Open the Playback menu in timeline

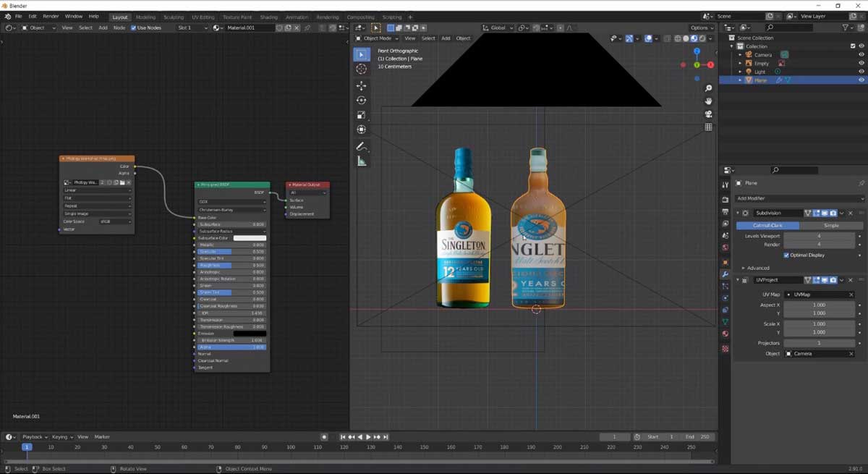(x=34, y=437)
